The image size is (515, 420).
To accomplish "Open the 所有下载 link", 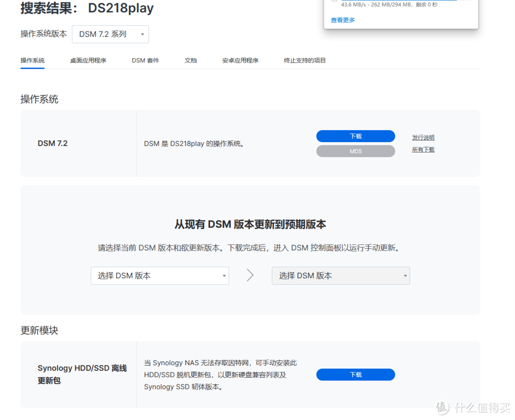I will coord(422,149).
